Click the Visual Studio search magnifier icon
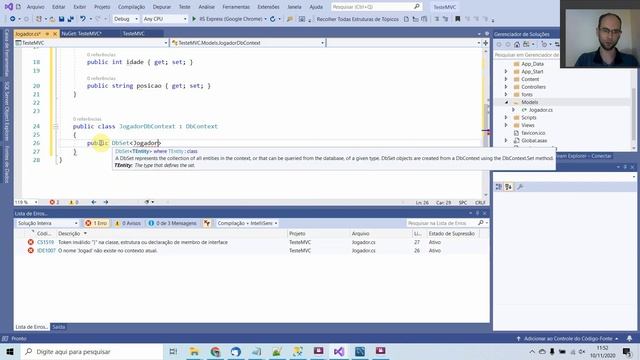 (417, 7)
